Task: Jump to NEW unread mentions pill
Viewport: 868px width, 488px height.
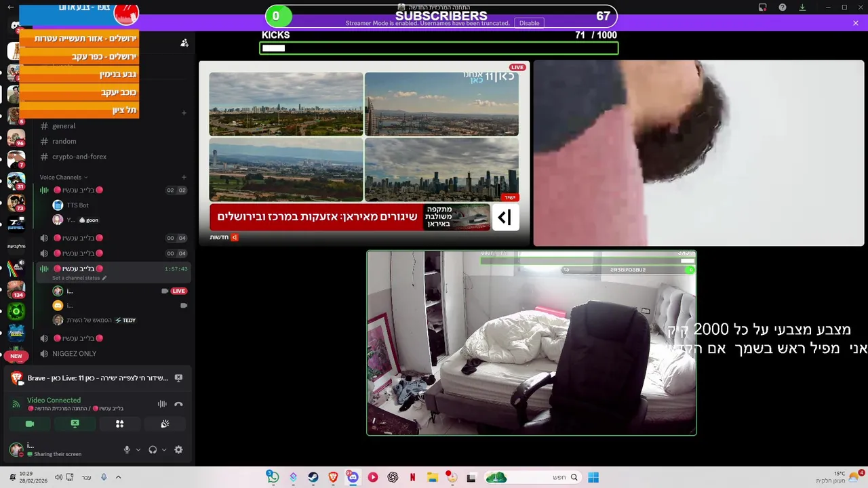Action: coord(16,356)
